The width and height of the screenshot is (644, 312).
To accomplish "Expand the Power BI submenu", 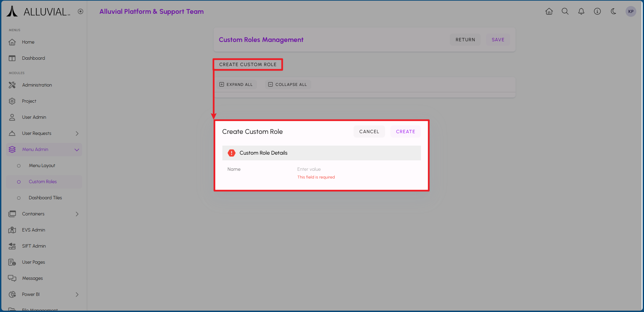I will 77,295.
